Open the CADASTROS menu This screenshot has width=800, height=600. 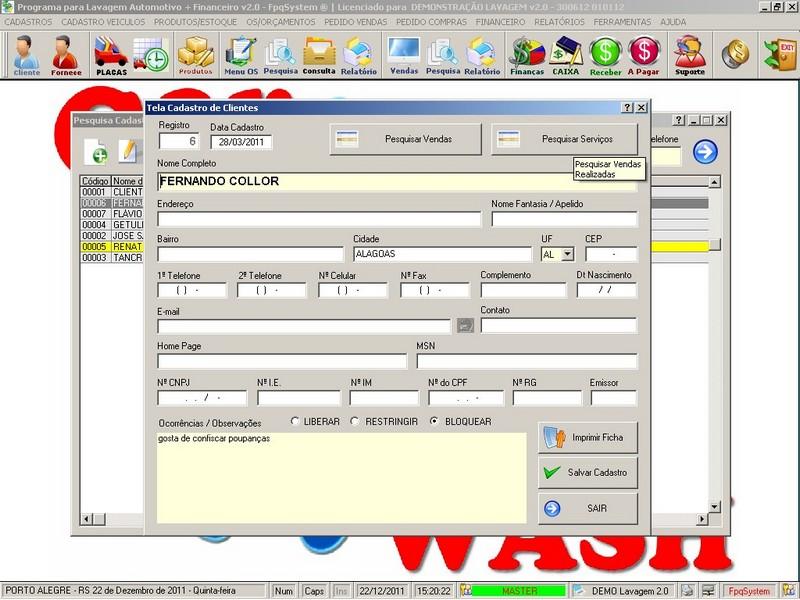[x=28, y=22]
